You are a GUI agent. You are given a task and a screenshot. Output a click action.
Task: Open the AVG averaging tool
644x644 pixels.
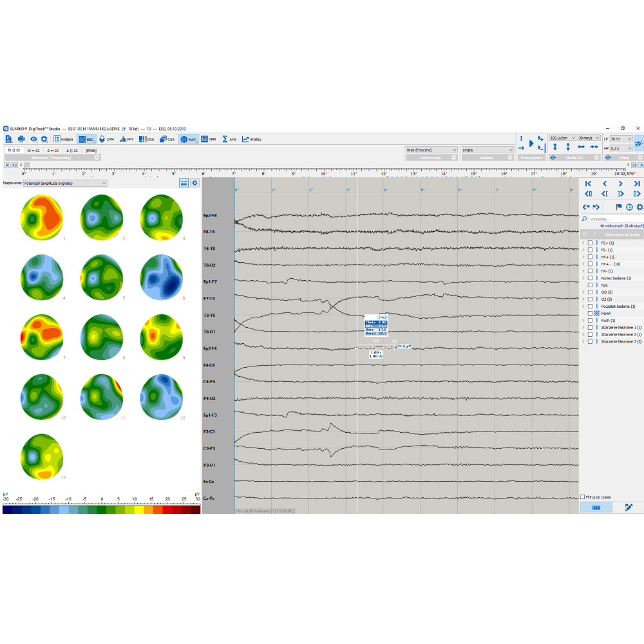(x=229, y=139)
